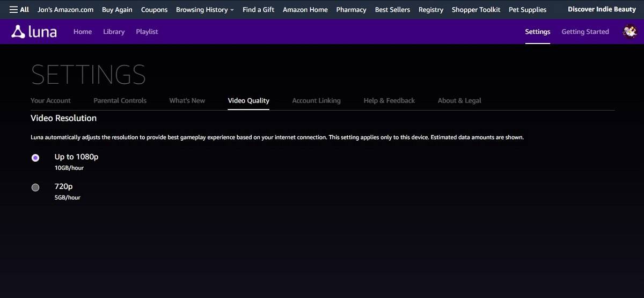Open the Luna Playlist page
Screen dimensions: 644x298
147,32
